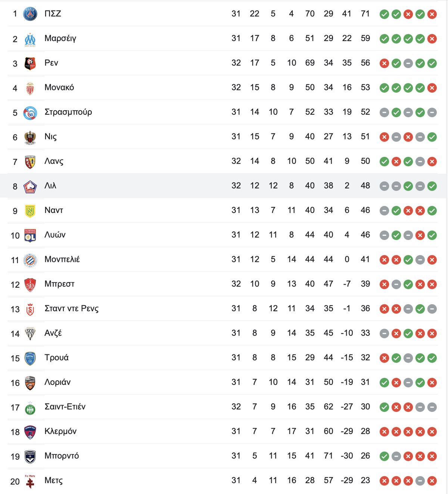Click the Λιλ club logo
Screen dimensions: 448x494
pos(30,186)
